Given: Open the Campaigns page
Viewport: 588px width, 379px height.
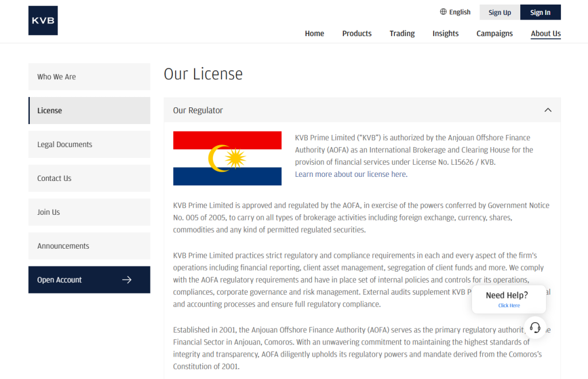Looking at the screenshot, I should (494, 33).
